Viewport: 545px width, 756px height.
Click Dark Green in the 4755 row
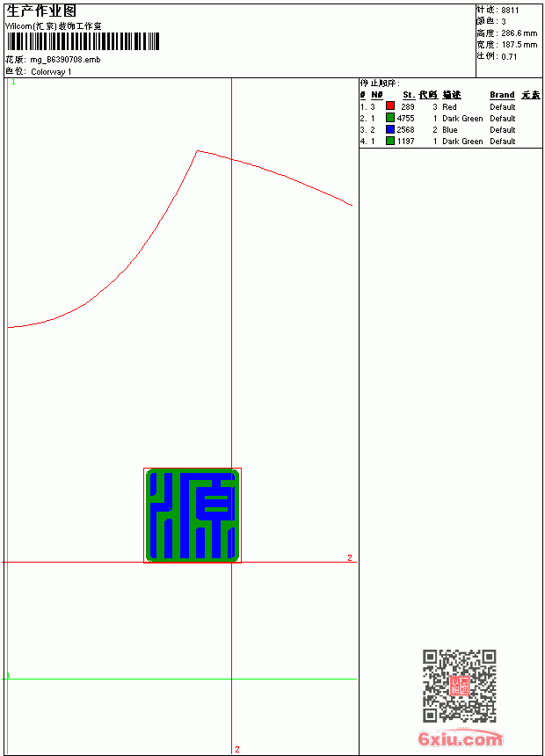tap(462, 119)
